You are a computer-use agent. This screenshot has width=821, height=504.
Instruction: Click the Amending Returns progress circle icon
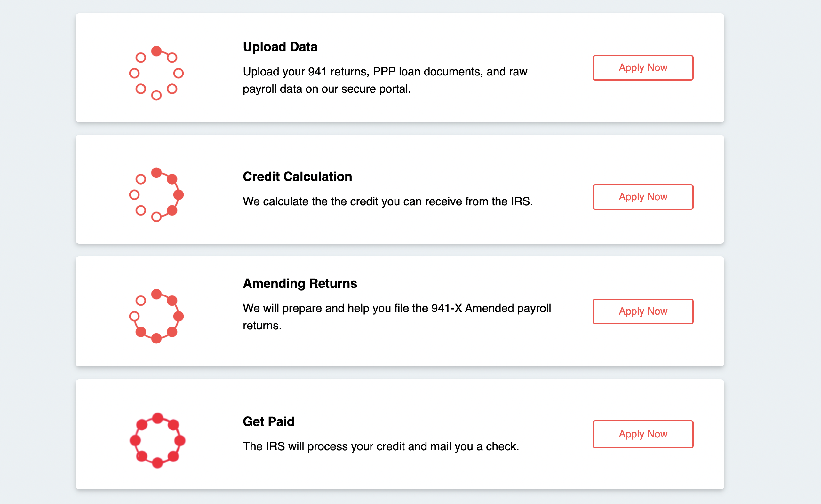(x=156, y=316)
